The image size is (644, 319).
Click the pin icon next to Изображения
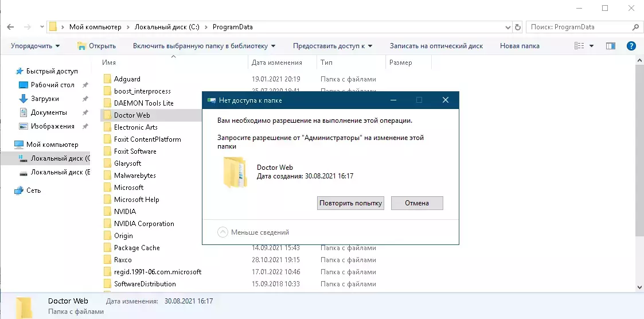85,126
